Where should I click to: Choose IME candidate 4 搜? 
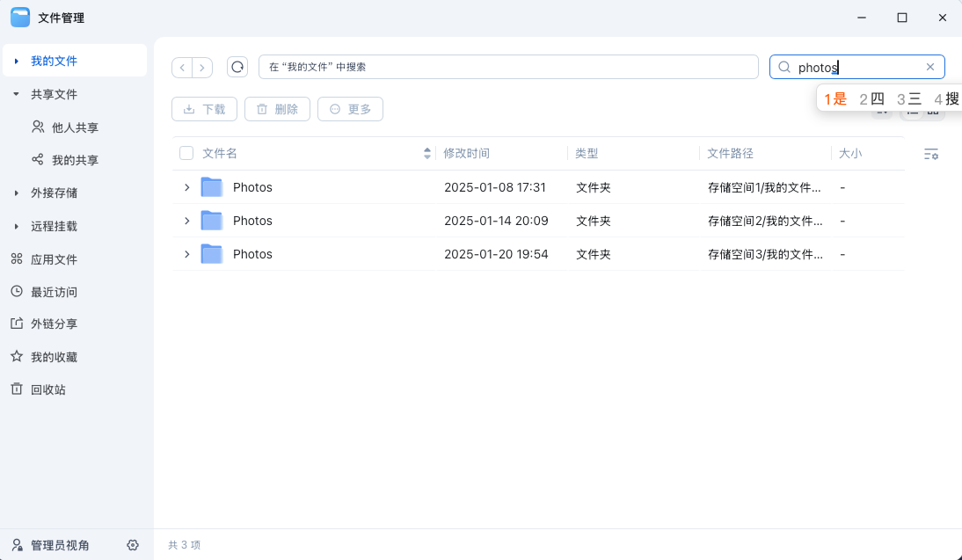(x=947, y=98)
